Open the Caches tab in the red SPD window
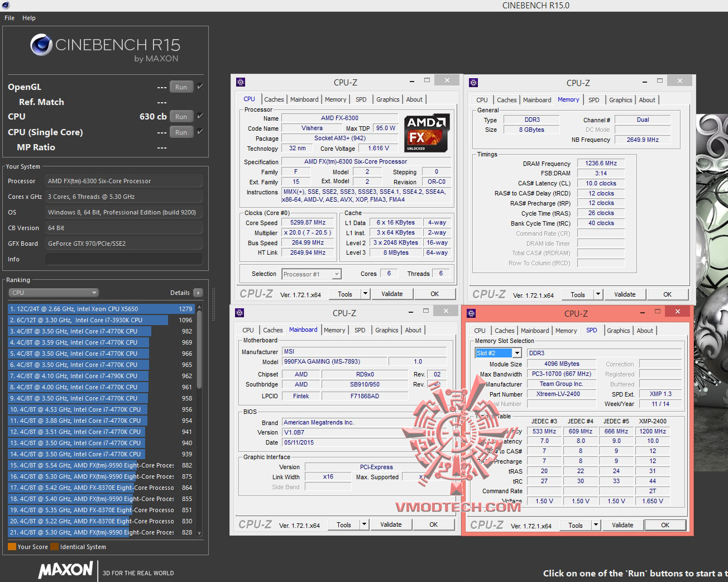Screen dimensions: 728x582 click(505, 331)
